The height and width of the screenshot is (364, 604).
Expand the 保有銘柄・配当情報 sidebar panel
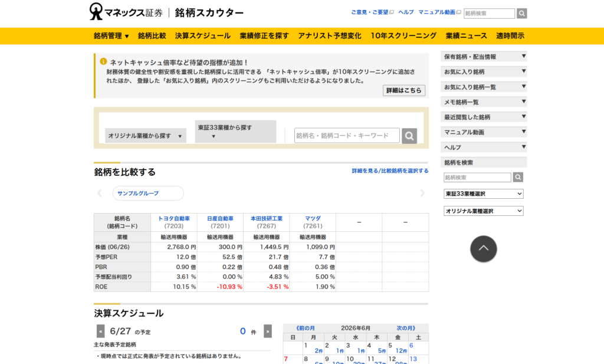484,57
